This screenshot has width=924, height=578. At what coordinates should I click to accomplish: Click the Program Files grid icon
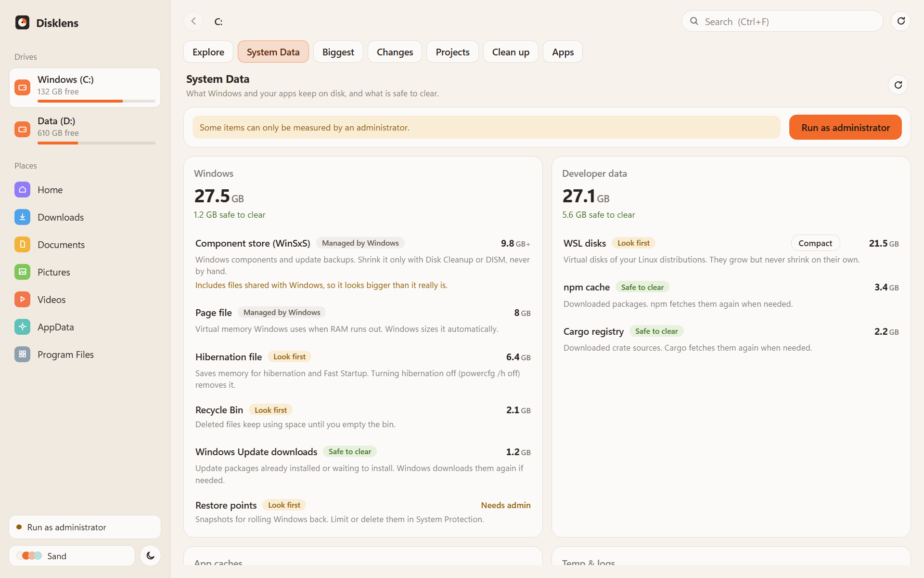pyautogui.click(x=22, y=355)
